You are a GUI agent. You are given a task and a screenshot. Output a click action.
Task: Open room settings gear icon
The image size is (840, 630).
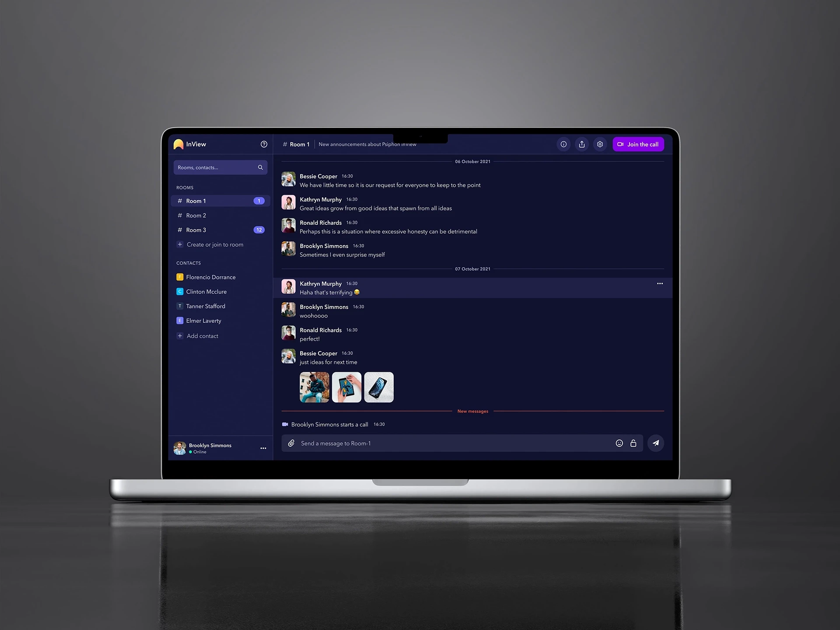pyautogui.click(x=599, y=144)
